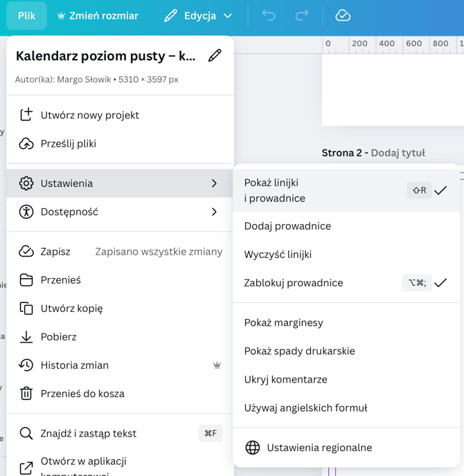464x476 pixels.
Task: Click the trash icon to delete project
Action: point(26,394)
